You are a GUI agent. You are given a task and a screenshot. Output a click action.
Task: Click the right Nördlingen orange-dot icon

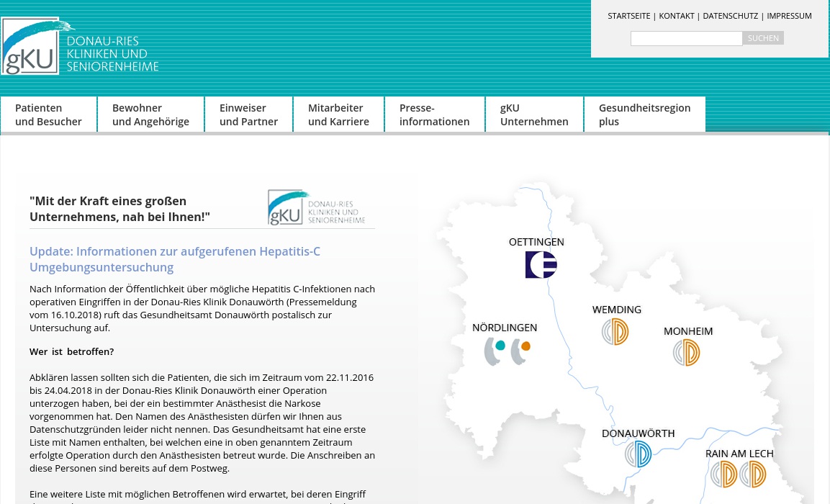pos(520,351)
